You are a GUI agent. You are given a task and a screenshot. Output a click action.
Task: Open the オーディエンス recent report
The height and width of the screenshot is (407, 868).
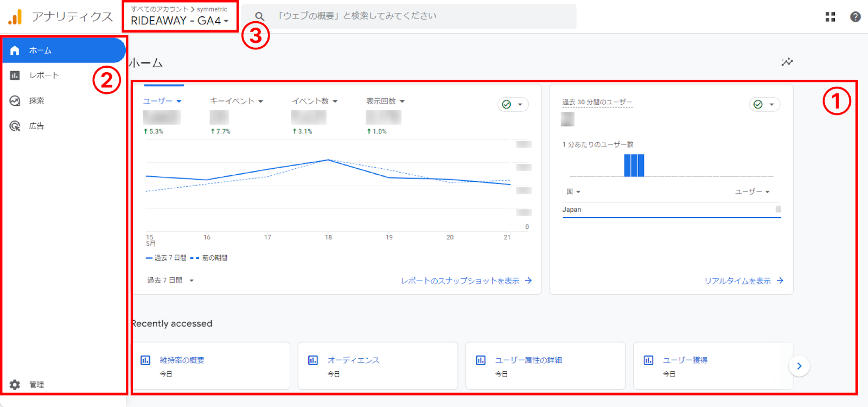(x=378, y=366)
